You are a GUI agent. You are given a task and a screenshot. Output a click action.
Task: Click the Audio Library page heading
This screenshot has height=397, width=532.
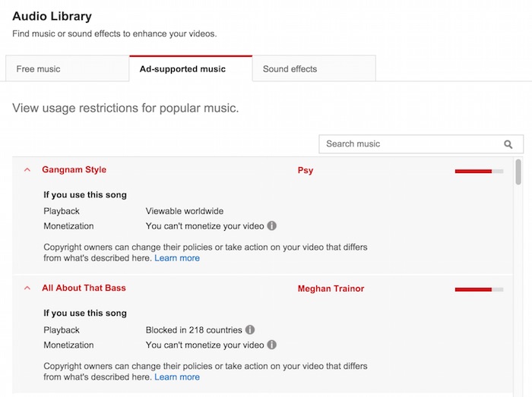52,16
